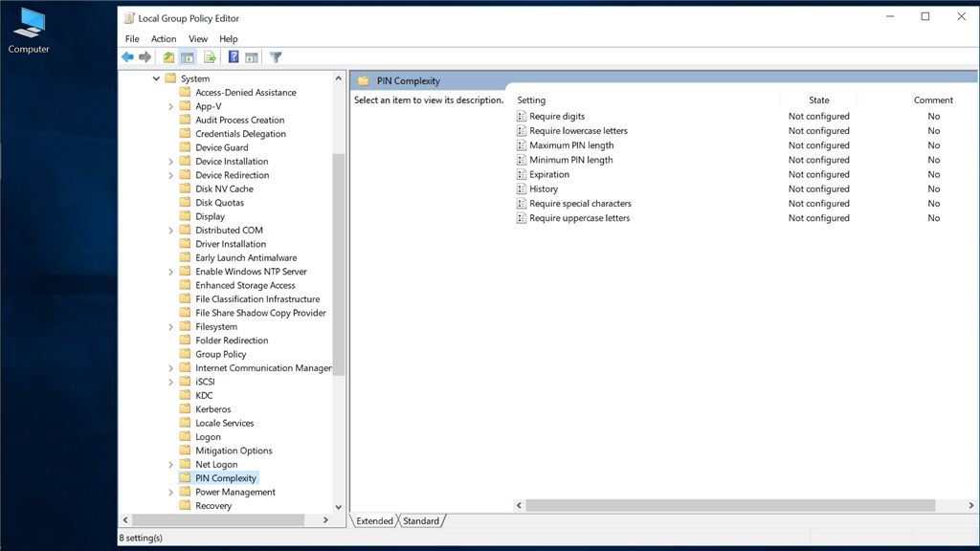Sort by the State column header

[x=819, y=99]
